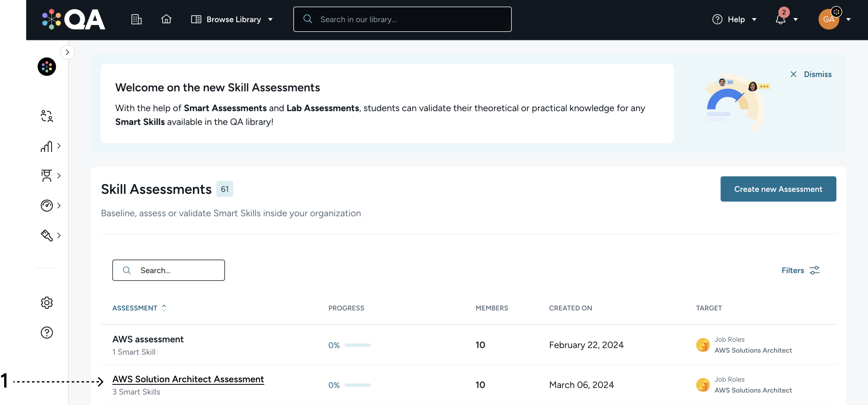
Task: Expand the Help dropdown arrow
Action: [x=754, y=20]
